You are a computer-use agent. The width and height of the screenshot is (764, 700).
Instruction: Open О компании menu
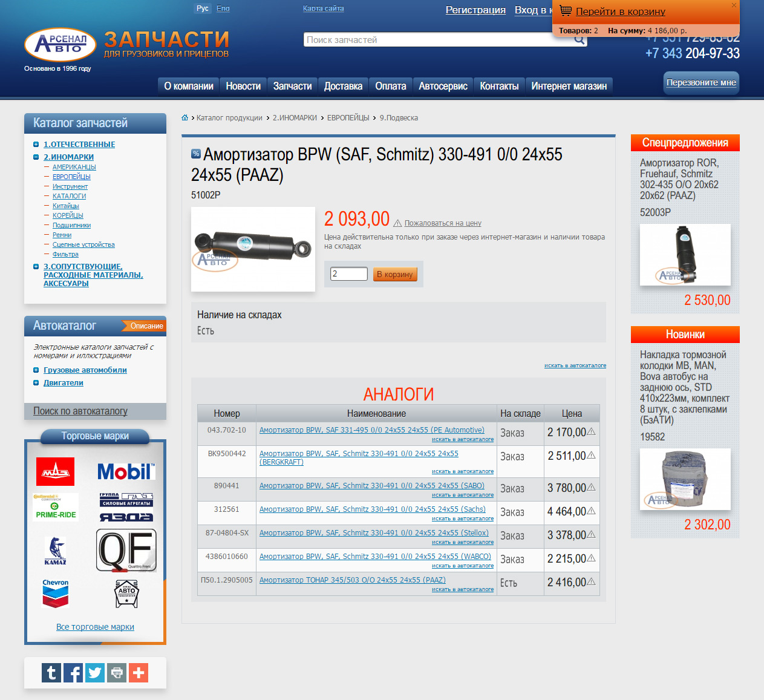tap(189, 86)
